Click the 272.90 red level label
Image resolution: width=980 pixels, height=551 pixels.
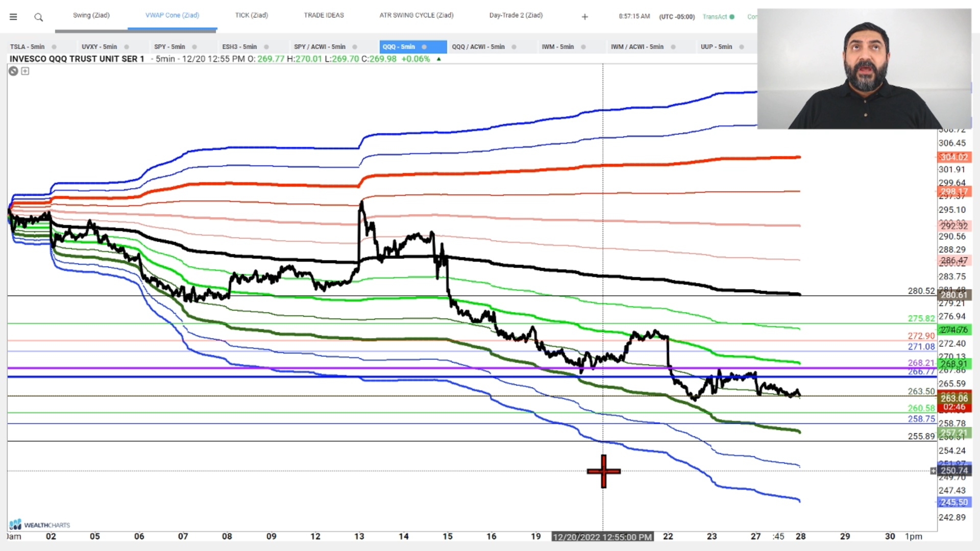point(921,336)
